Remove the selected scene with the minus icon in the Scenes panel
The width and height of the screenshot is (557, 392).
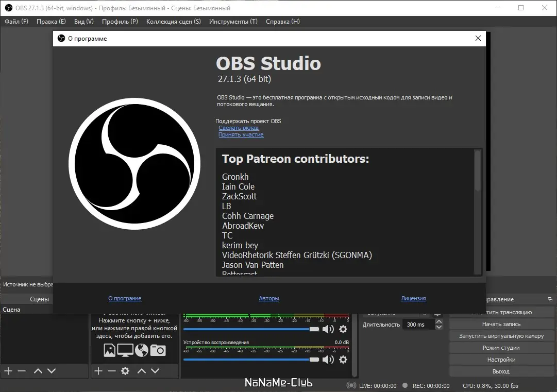pos(22,371)
